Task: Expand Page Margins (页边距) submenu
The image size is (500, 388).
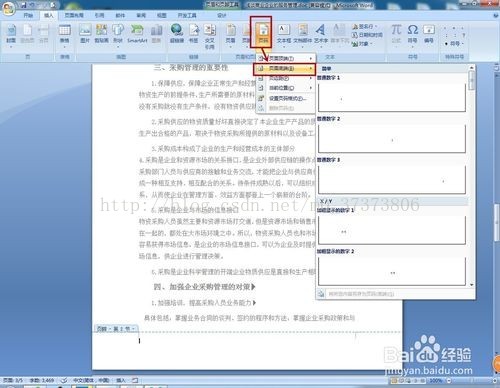Action: point(286,78)
